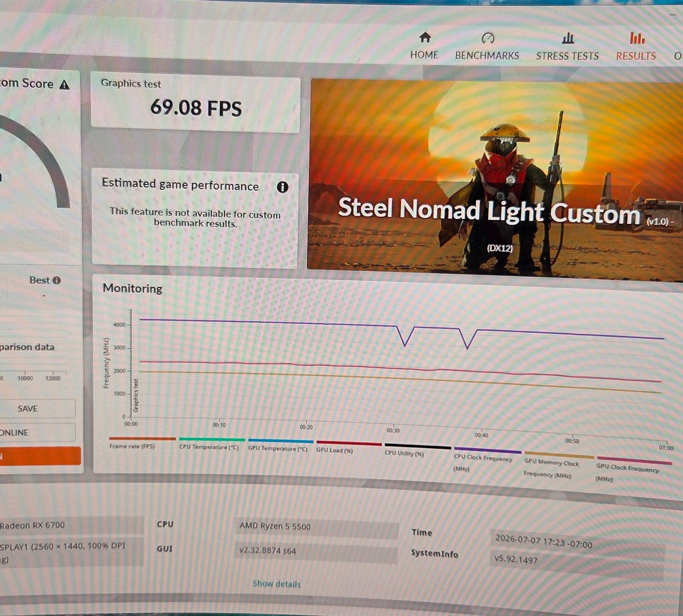Click the Steel Nomad Light Custom banner image
Screen dimensions: 683x616
(x=495, y=180)
